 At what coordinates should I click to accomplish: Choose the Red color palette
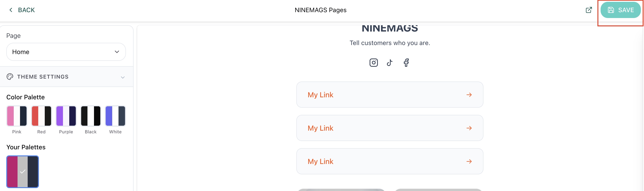(x=42, y=116)
